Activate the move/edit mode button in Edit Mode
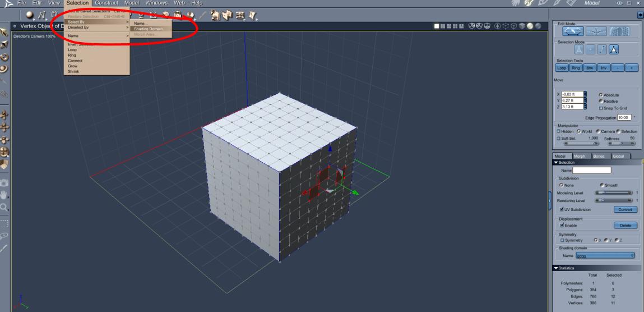The height and width of the screenshot is (312, 644). pos(573,31)
